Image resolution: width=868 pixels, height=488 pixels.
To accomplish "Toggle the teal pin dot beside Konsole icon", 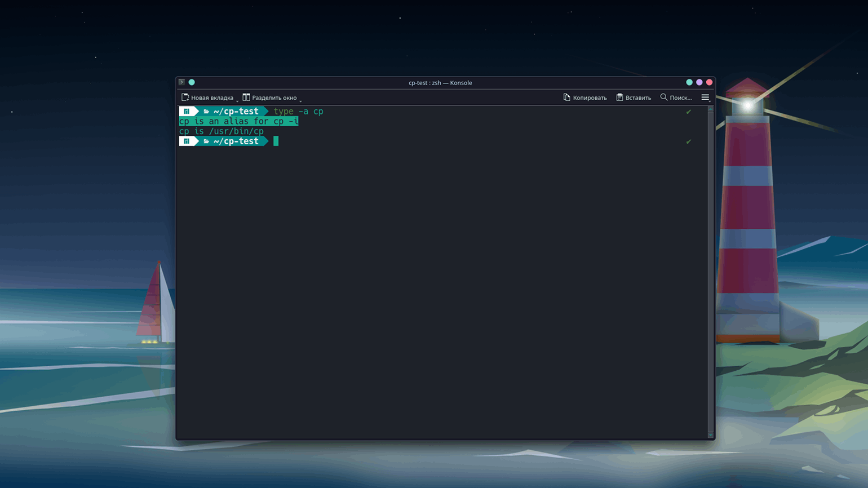I will (x=192, y=82).
